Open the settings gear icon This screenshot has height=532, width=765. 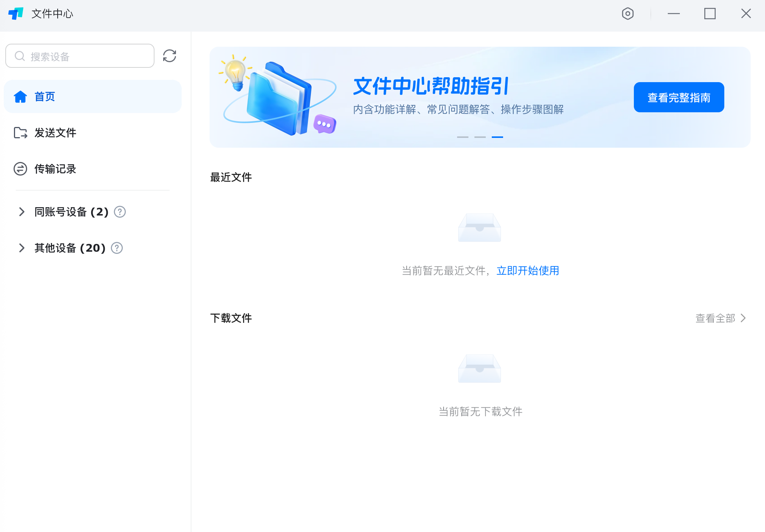[627, 14]
